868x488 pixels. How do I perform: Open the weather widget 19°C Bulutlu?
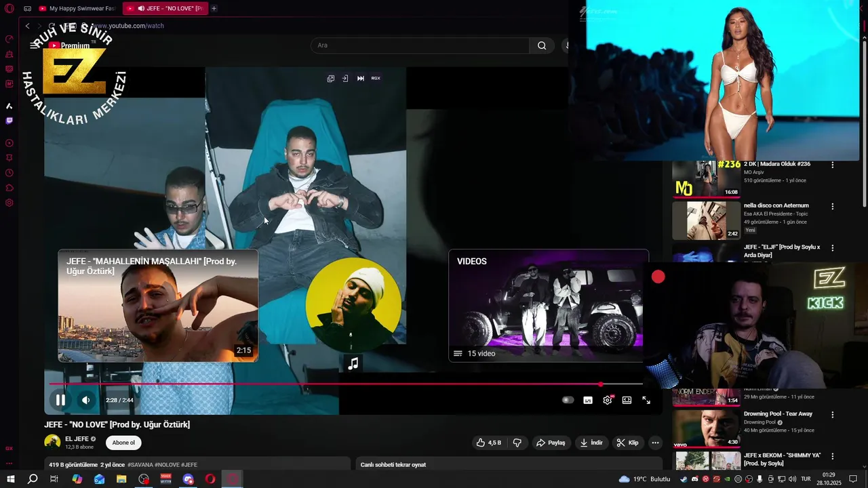pos(644,479)
